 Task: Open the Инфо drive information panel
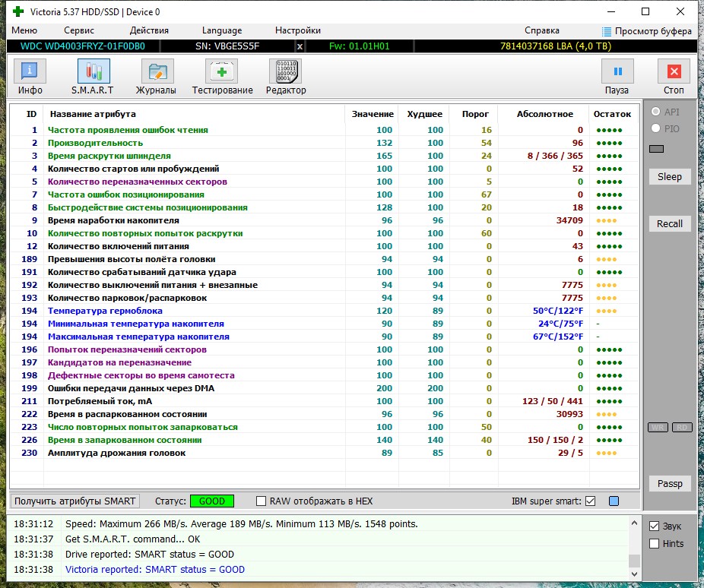click(x=30, y=71)
